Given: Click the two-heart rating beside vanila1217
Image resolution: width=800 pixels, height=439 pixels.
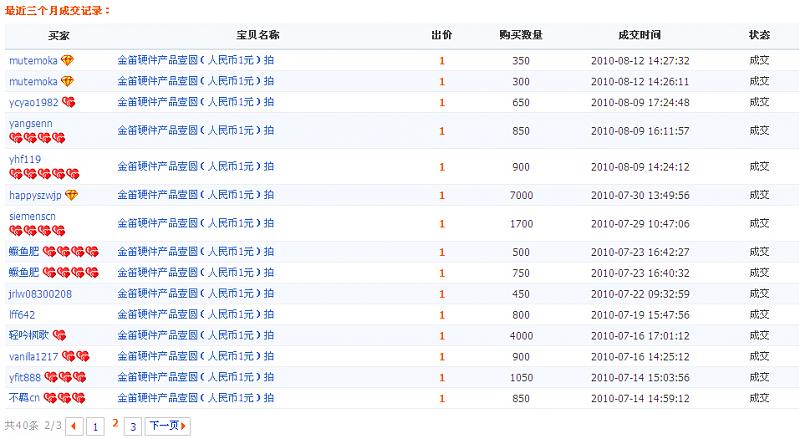Looking at the screenshot, I should (76, 356).
